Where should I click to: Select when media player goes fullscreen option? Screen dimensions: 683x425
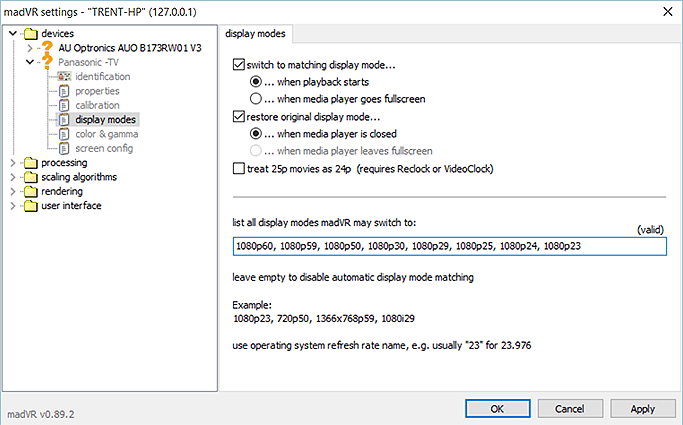(256, 99)
